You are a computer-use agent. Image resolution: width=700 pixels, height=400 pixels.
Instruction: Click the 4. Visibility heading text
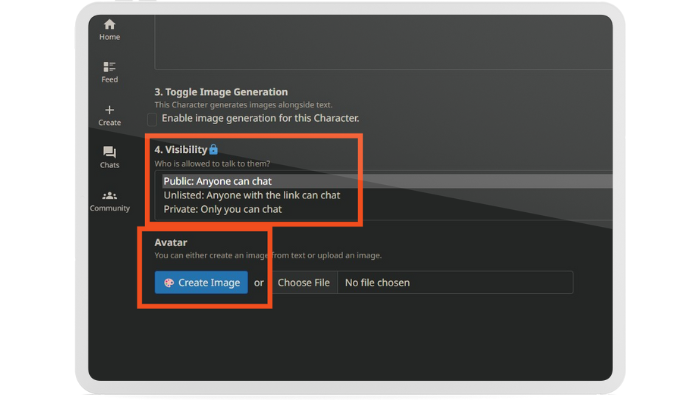181,150
